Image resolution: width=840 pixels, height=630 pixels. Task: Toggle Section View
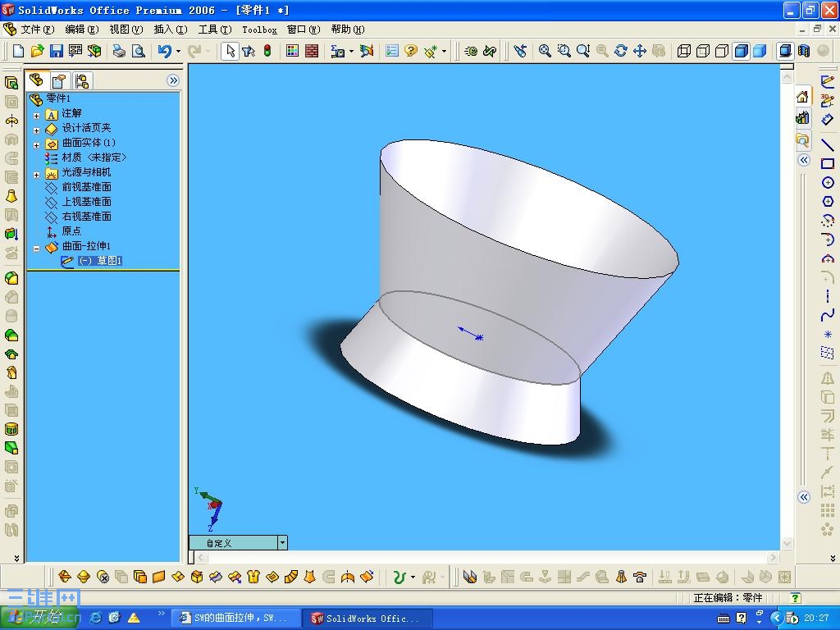(x=804, y=51)
